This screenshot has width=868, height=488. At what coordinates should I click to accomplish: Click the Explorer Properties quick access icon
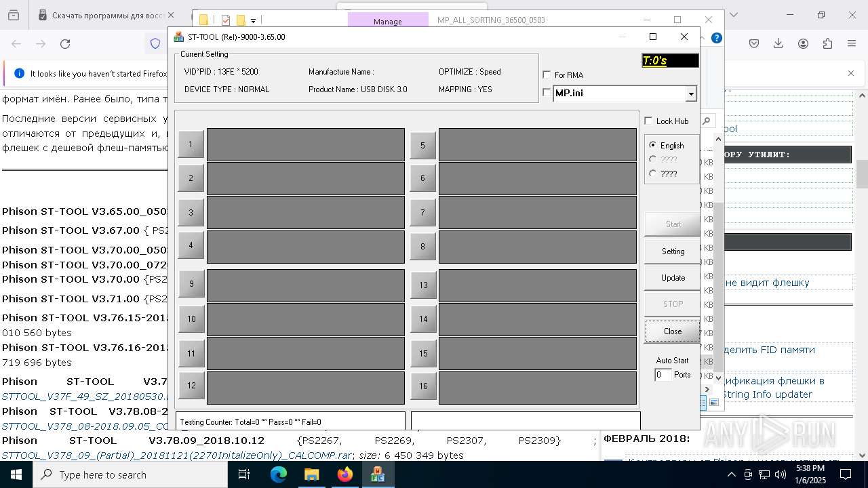[x=226, y=20]
